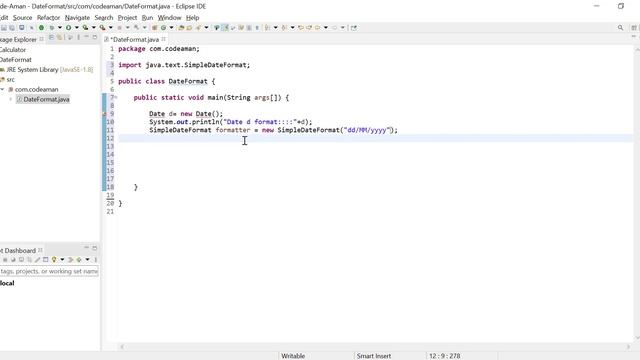Click the Smart Insert status bar entry
This screenshot has height=360, width=640.
[x=374, y=356]
